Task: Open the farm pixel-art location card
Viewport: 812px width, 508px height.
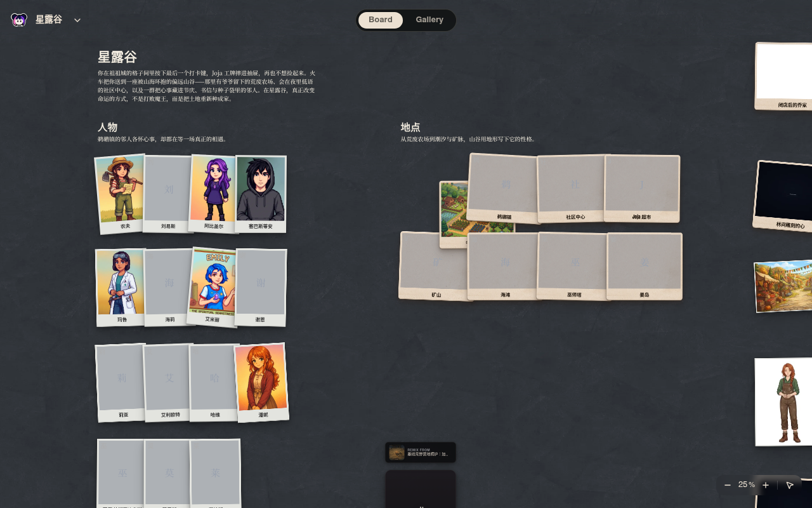Action: coord(453,215)
